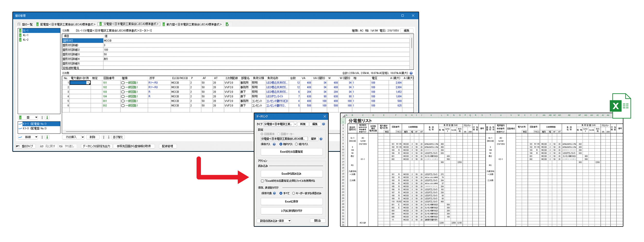The image size is (644, 242).
Task: Switch to the 盤の一覧 tab
Action: tap(25, 24)
